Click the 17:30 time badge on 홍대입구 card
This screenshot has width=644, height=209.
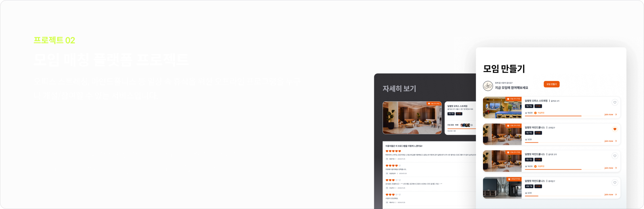pyautogui.click(x=538, y=186)
